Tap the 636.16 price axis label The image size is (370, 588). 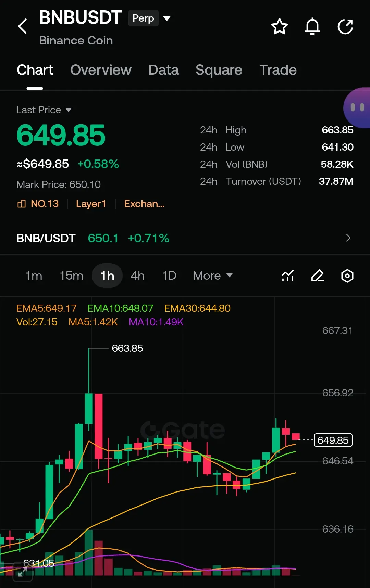click(337, 529)
